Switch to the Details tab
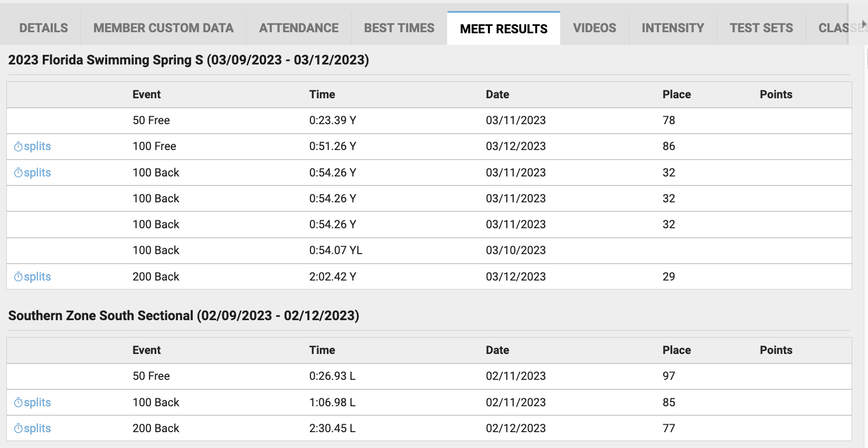868x448 pixels. [43, 28]
